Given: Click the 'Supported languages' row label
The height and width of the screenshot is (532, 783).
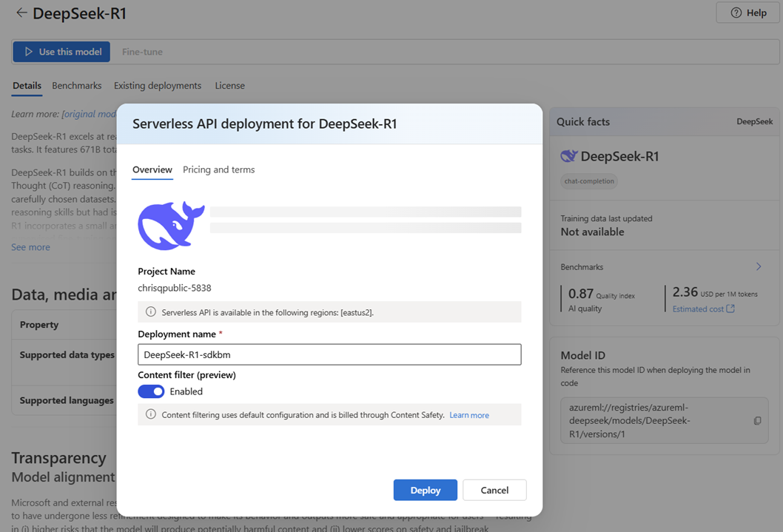Looking at the screenshot, I should (67, 400).
